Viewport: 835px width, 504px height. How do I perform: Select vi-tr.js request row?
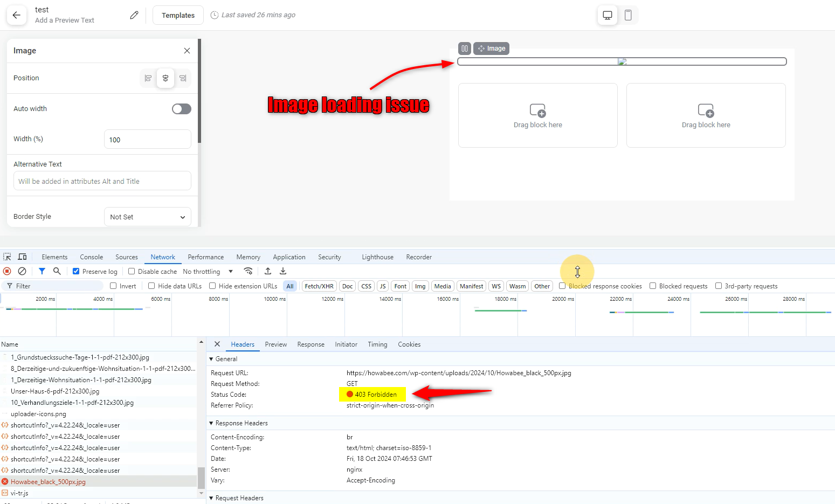click(99, 493)
